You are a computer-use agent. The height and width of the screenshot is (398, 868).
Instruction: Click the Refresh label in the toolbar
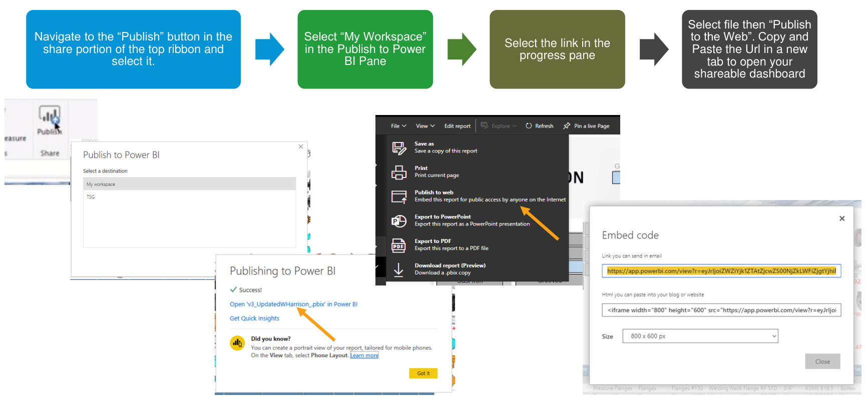[x=544, y=126]
